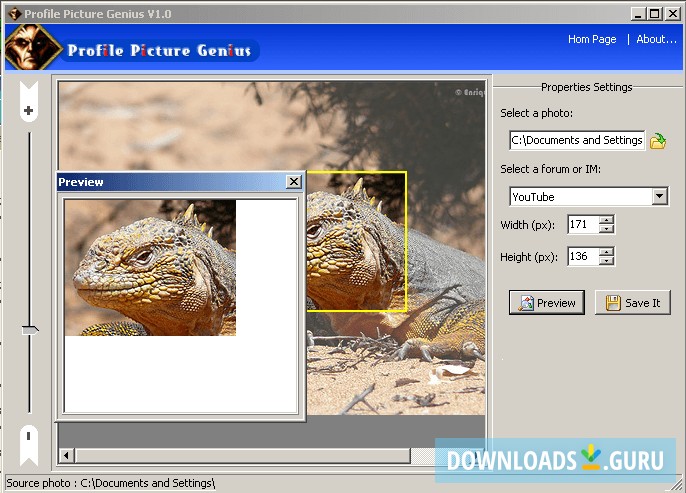Screen dimensions: 686x493
Task: Click the Profile Picture Genius logo
Action: pyautogui.click(x=32, y=47)
